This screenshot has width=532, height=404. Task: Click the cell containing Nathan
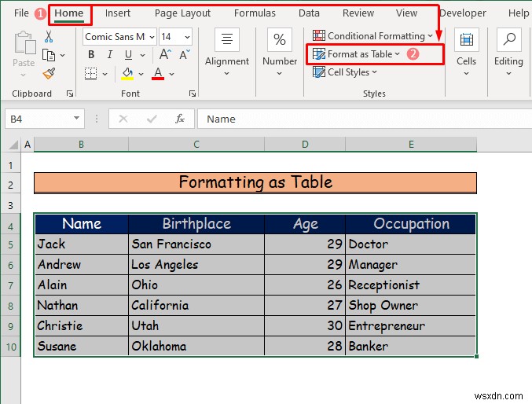82,305
